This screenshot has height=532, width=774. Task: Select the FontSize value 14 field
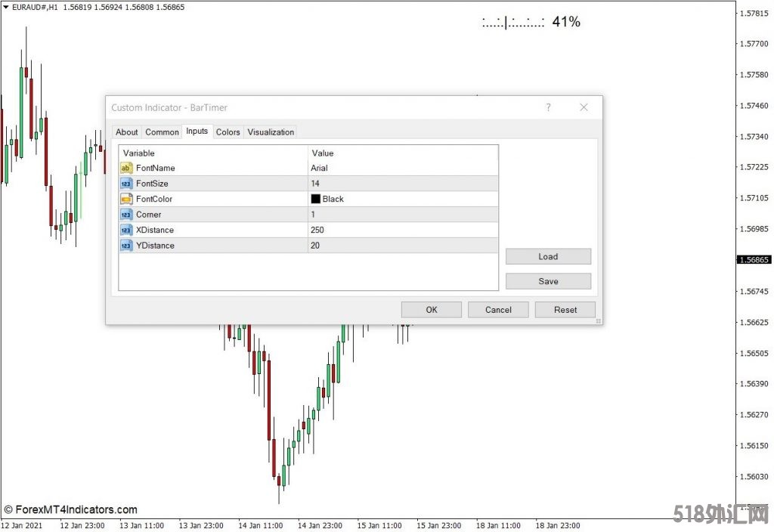pyautogui.click(x=402, y=184)
